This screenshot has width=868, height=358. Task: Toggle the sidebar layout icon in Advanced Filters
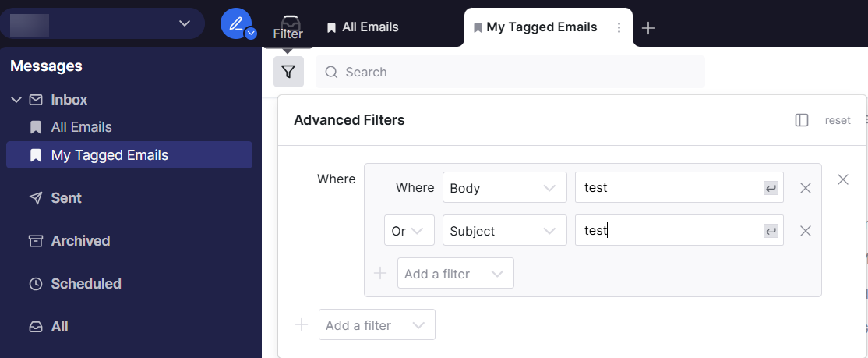[x=802, y=120]
